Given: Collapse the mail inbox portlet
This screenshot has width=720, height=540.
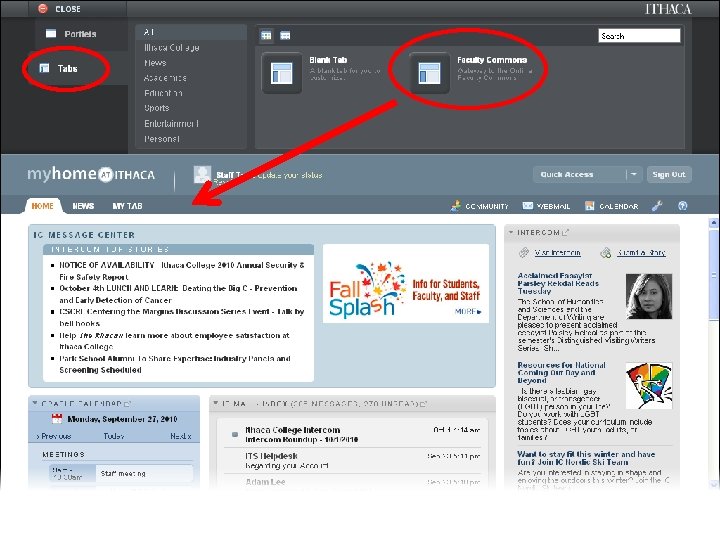Looking at the screenshot, I should 216,403.
